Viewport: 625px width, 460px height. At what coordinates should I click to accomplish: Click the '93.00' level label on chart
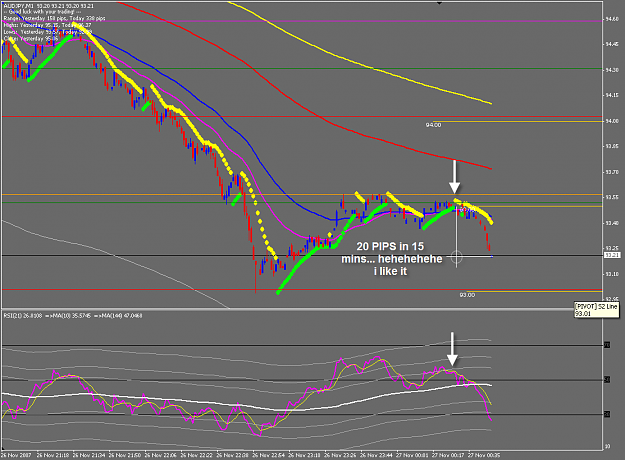[x=467, y=295]
